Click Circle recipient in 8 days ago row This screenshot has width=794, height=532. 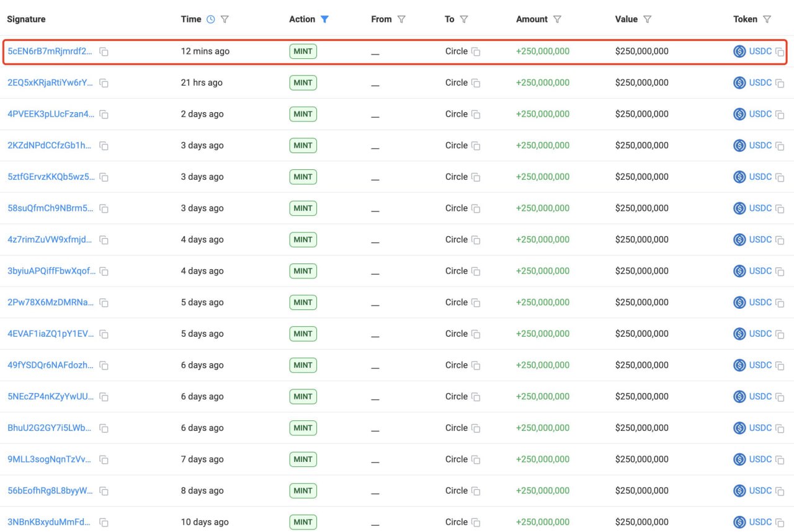pyautogui.click(x=457, y=490)
